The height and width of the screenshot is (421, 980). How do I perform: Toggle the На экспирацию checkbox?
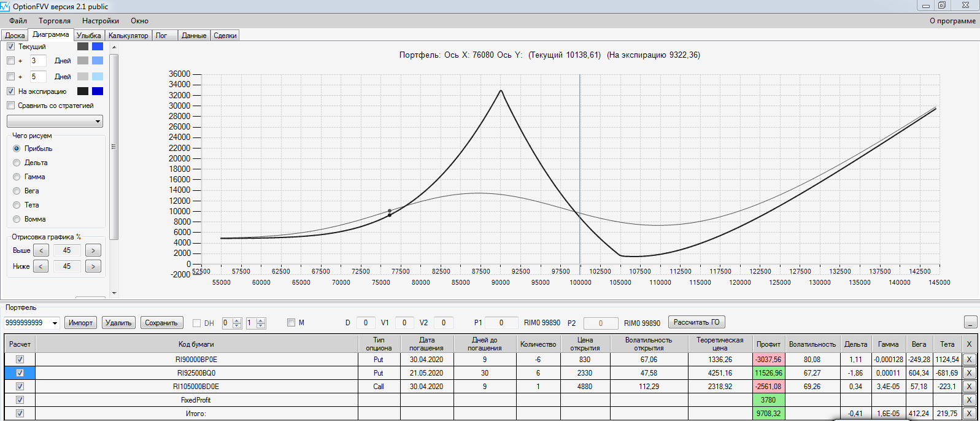10,91
